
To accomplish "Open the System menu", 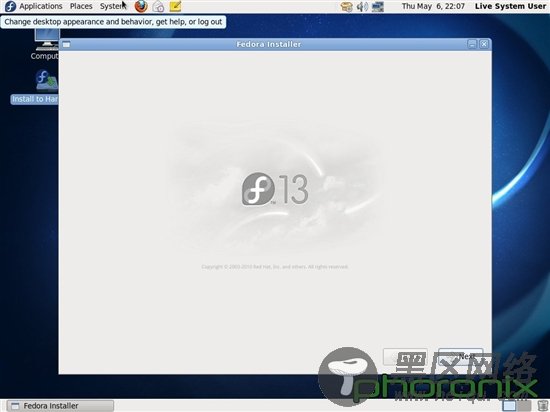I will pyautogui.click(x=112, y=6).
